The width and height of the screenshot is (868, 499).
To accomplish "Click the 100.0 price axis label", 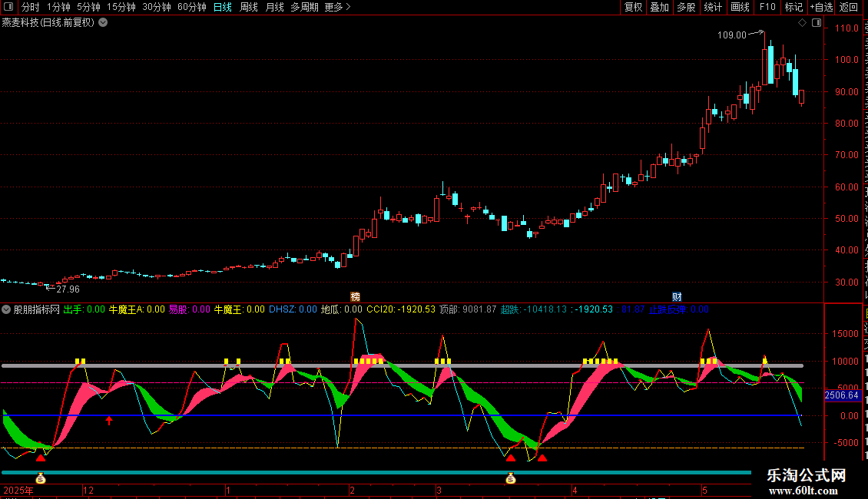I will pos(847,60).
